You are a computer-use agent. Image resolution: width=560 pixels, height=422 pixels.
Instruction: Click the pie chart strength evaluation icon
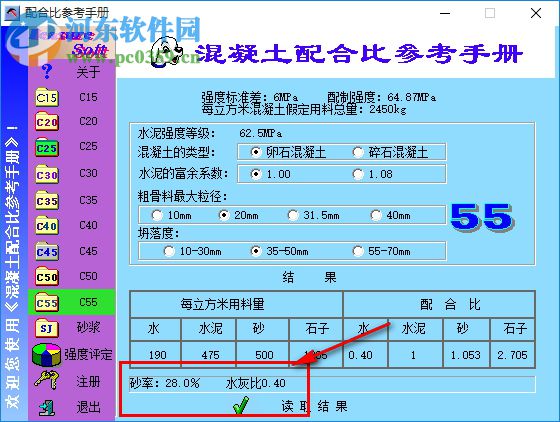46,355
